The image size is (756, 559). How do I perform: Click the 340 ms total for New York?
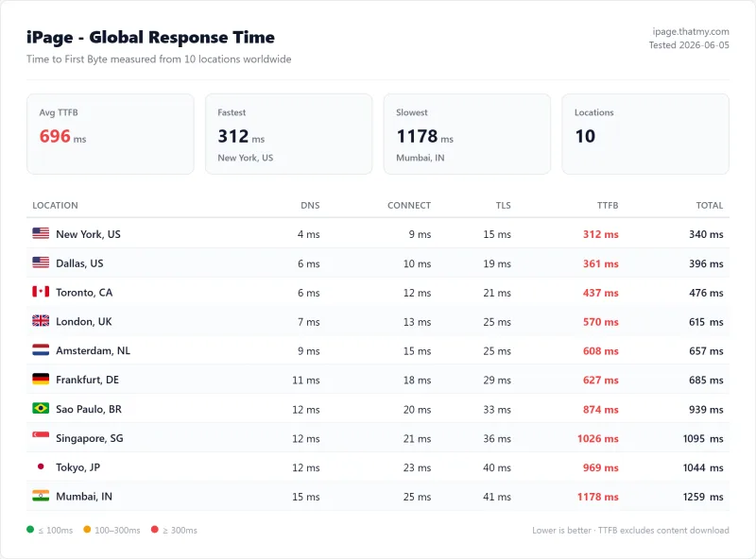point(706,234)
